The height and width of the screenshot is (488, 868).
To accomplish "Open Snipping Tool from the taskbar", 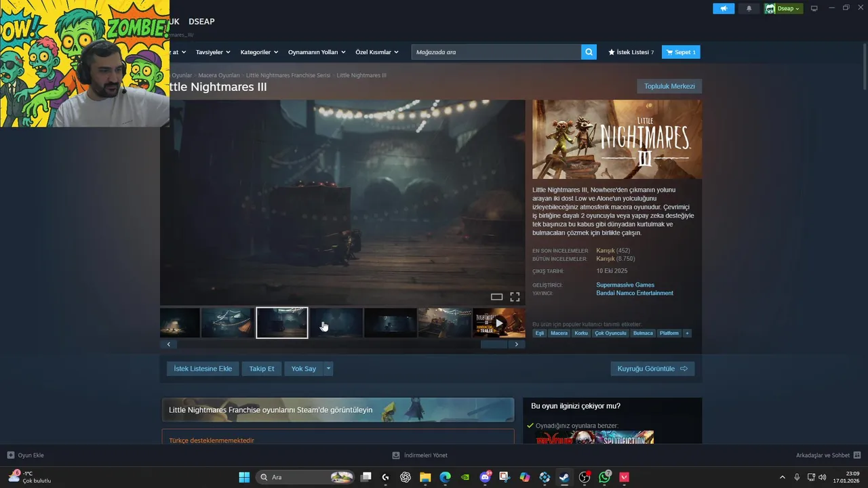I will (x=505, y=477).
